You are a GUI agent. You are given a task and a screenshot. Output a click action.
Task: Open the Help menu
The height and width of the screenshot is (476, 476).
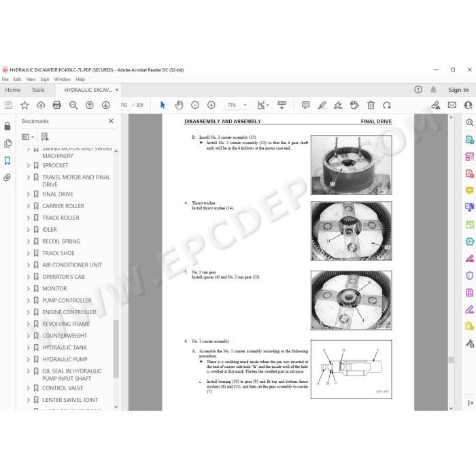[x=80, y=80]
